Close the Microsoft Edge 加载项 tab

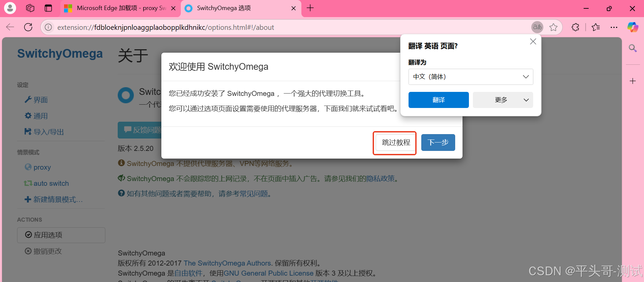coord(173,8)
